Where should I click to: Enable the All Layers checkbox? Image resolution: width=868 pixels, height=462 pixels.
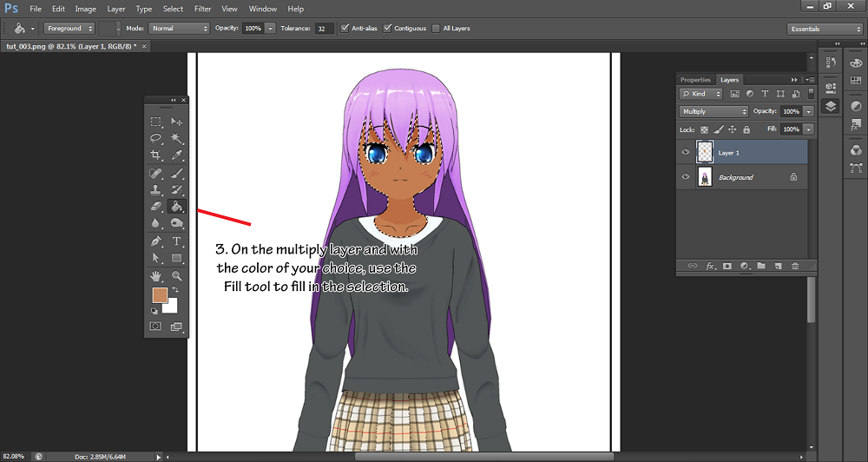pyautogui.click(x=436, y=29)
